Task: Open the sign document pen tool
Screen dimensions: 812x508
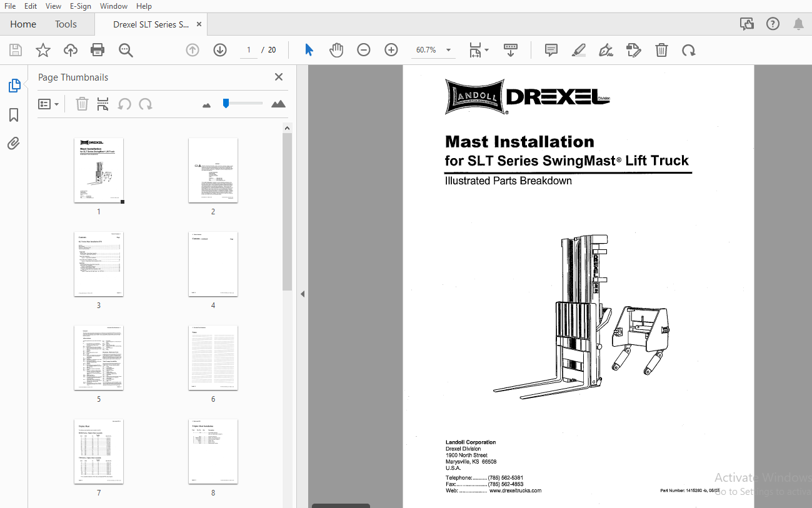Action: point(606,50)
